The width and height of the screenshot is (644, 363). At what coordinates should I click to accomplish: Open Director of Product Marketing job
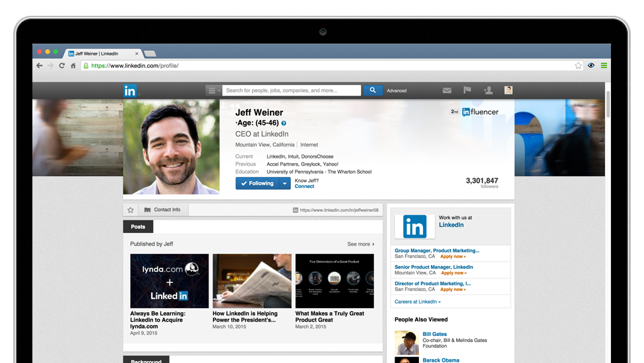433,283
